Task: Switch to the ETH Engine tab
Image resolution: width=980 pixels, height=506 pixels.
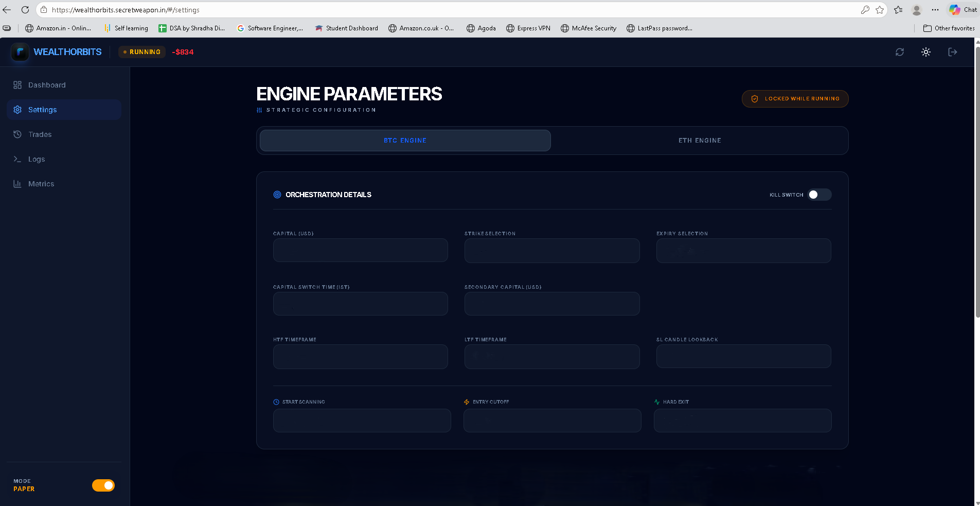Action: (x=700, y=141)
